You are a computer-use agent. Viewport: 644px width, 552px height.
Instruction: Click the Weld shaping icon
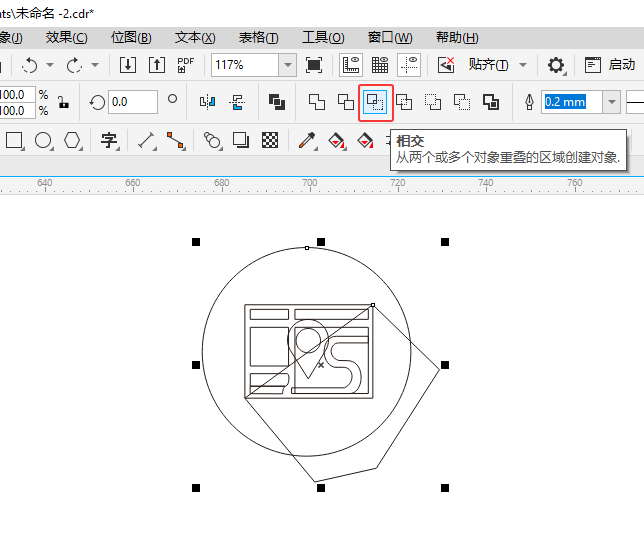tap(317, 102)
